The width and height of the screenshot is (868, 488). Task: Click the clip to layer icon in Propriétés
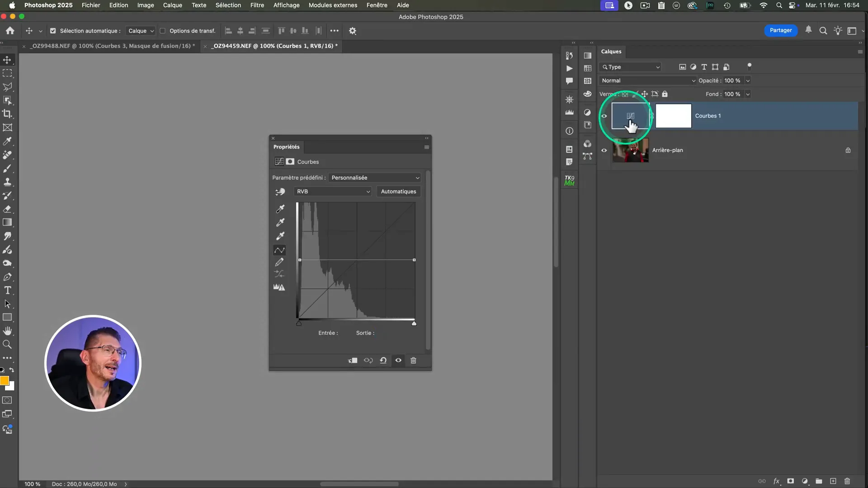[353, 360]
